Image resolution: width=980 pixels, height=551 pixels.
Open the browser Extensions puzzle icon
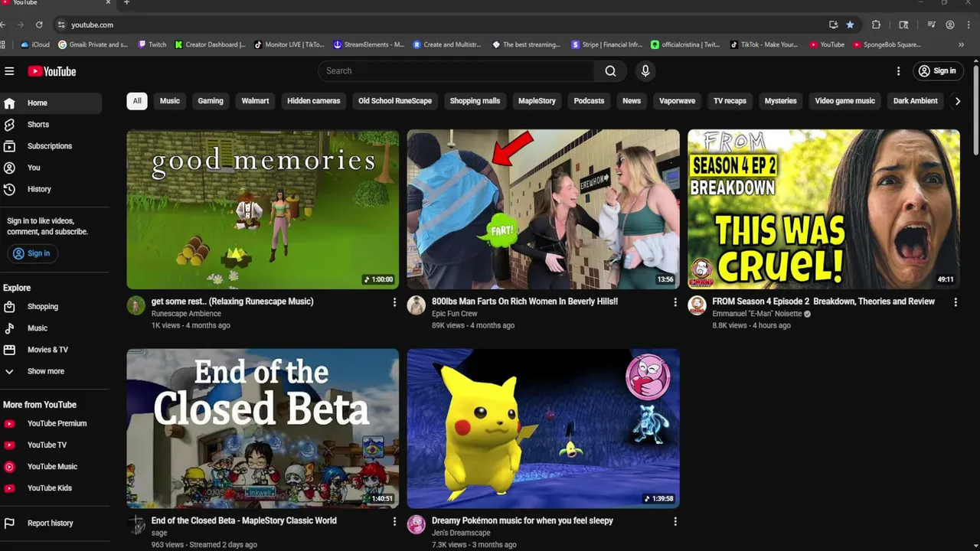click(x=876, y=24)
